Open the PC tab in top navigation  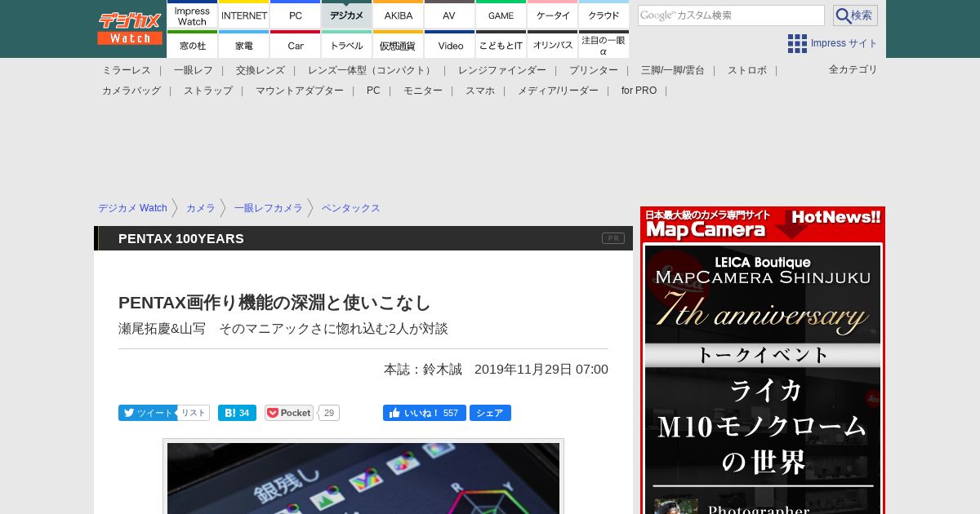click(296, 15)
